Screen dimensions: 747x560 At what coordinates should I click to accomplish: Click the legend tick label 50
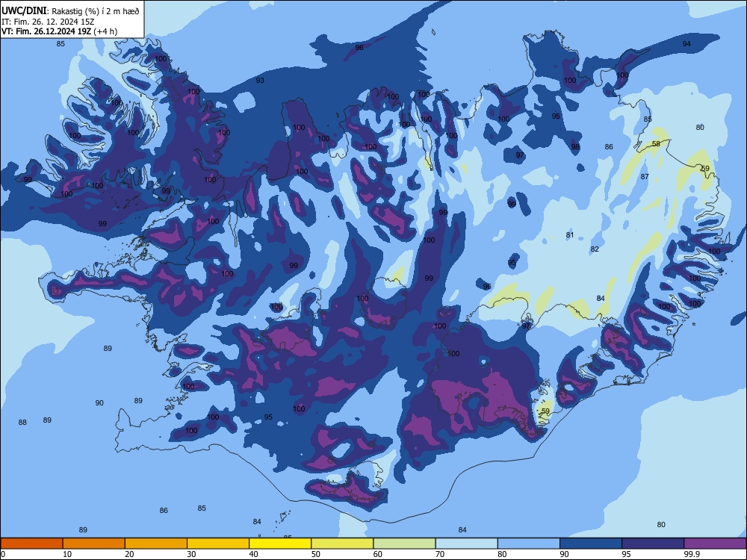coord(316,554)
